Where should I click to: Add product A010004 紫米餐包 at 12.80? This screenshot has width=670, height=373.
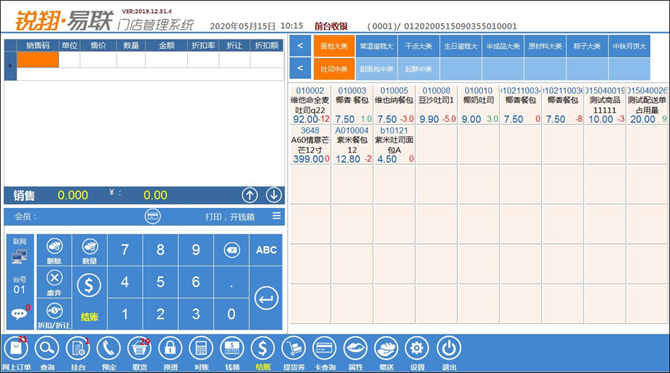point(353,145)
